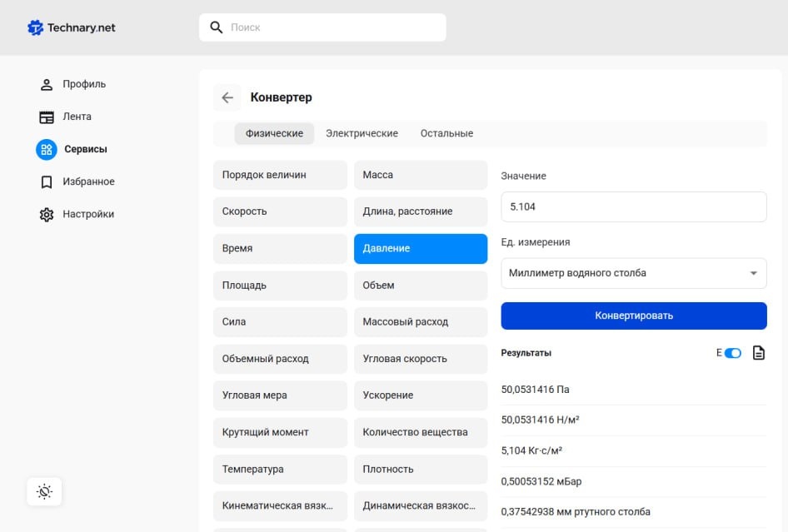The width and height of the screenshot is (788, 532).
Task: Select the Количество вещества category
Action: click(421, 433)
